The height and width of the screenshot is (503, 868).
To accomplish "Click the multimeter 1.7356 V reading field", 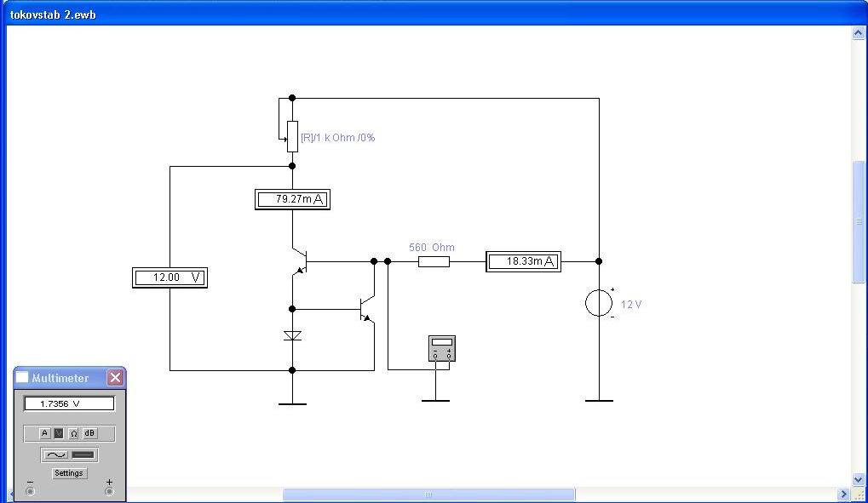I will coord(68,404).
